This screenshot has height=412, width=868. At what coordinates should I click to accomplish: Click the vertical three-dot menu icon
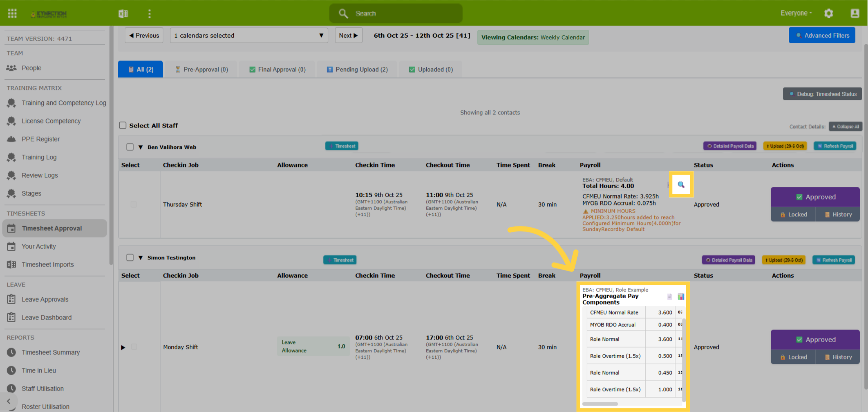[149, 13]
